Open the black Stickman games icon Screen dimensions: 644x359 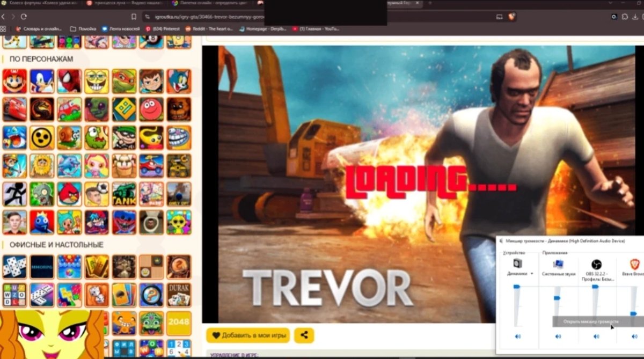[14, 194]
